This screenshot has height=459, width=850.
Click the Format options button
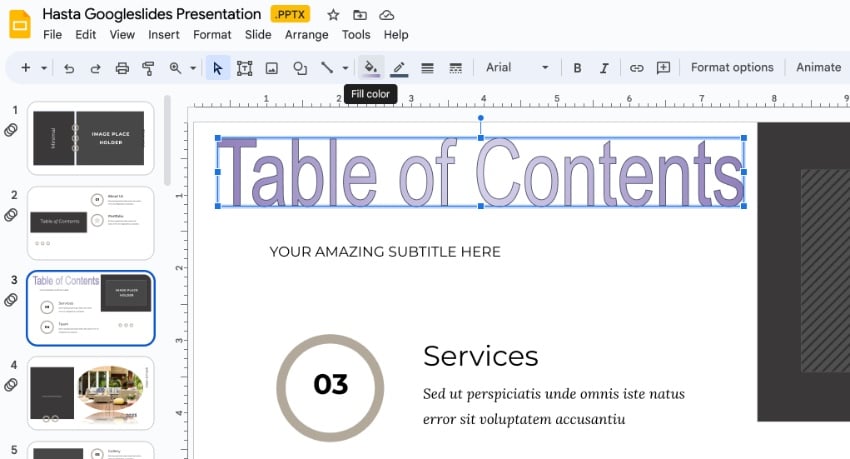coord(732,68)
